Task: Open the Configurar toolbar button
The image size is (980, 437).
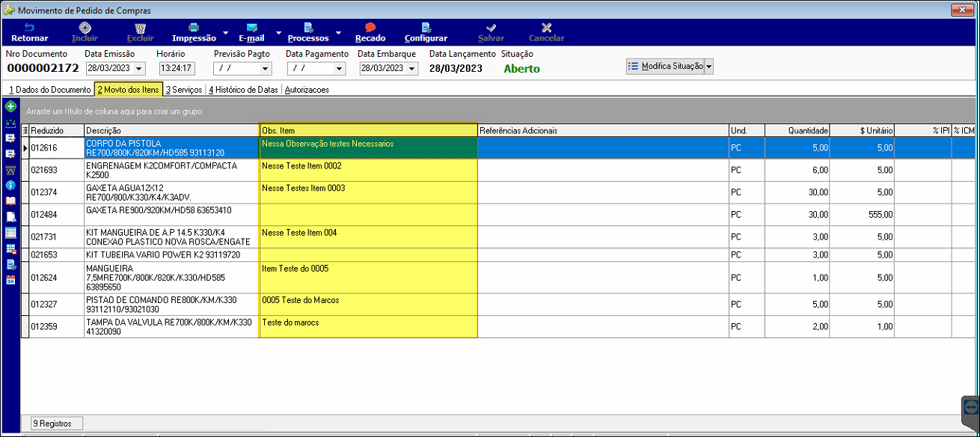Action: pos(426,32)
